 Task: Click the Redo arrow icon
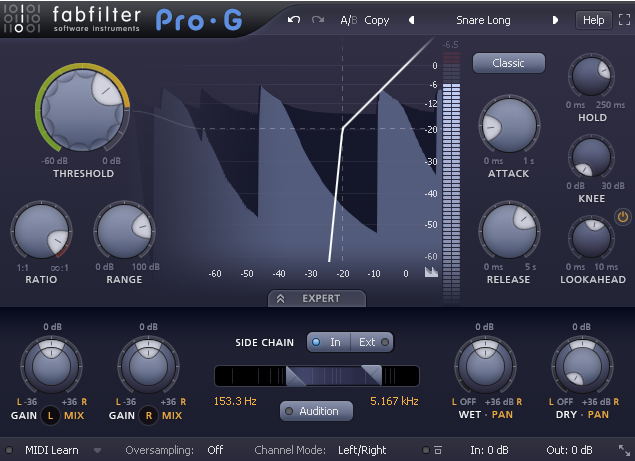coord(318,20)
